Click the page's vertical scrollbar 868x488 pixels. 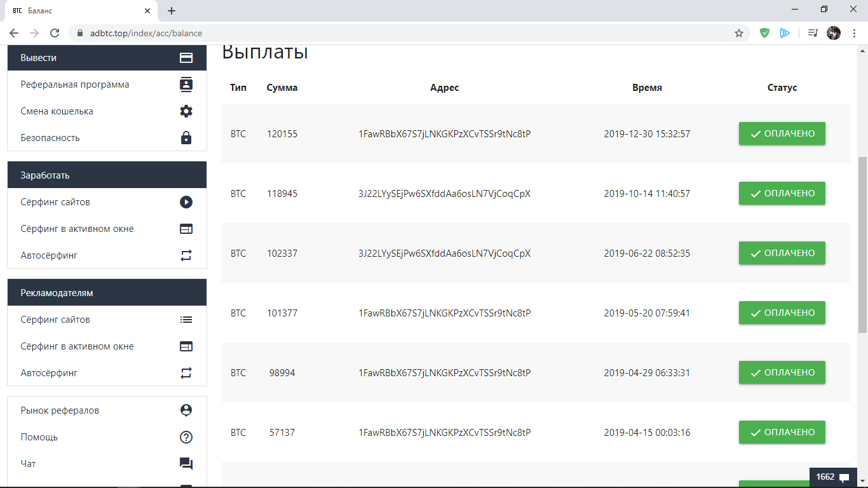point(862,244)
